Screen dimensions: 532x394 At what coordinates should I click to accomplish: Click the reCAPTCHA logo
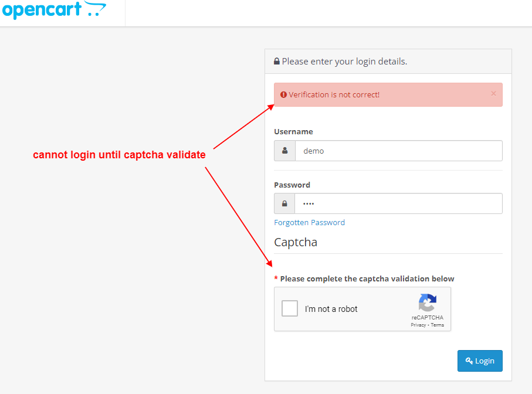pos(427,303)
